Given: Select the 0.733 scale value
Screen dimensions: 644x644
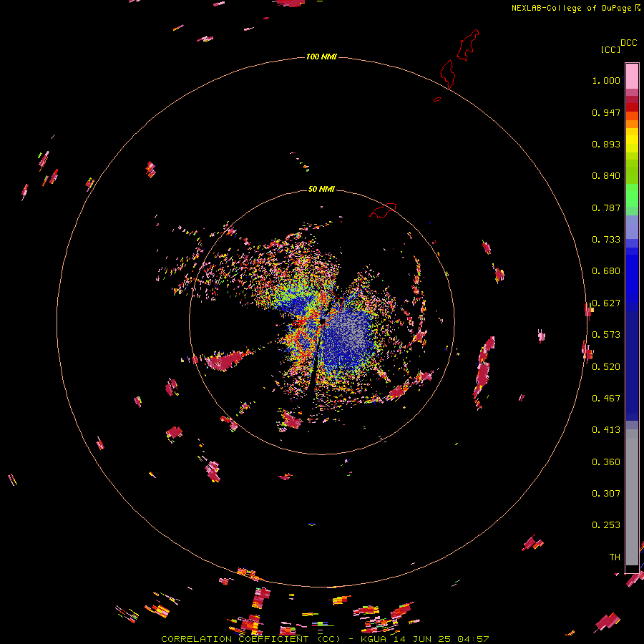Looking at the screenshot, I should [606, 240].
